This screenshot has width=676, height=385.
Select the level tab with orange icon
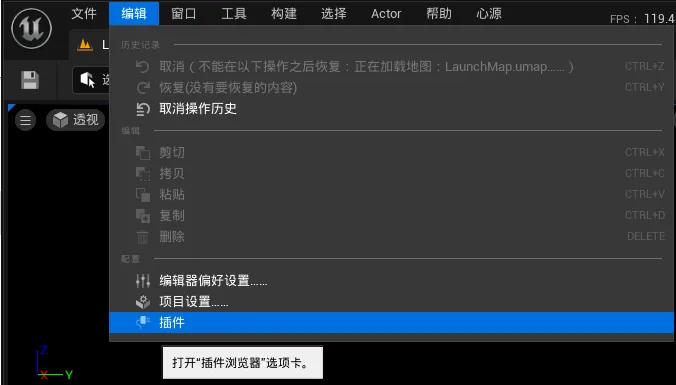[89, 45]
